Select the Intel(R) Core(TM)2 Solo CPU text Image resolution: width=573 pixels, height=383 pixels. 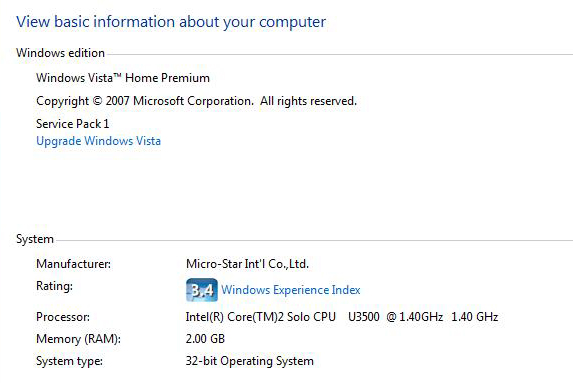click(261, 317)
